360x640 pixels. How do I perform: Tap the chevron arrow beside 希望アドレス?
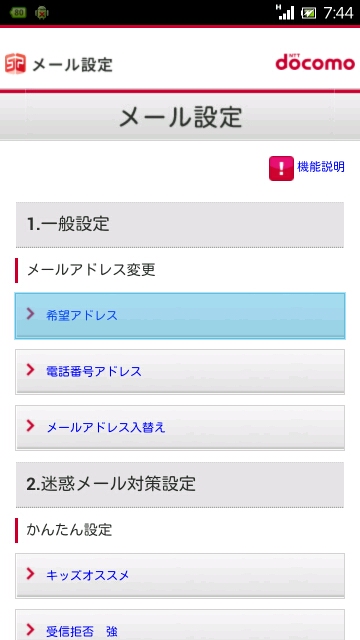click(x=31, y=314)
